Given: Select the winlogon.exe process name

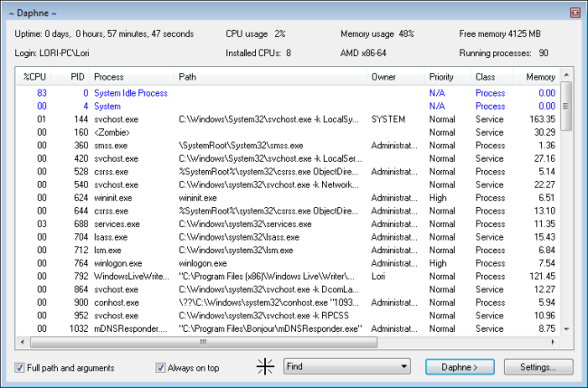Looking at the screenshot, I should [x=118, y=263].
